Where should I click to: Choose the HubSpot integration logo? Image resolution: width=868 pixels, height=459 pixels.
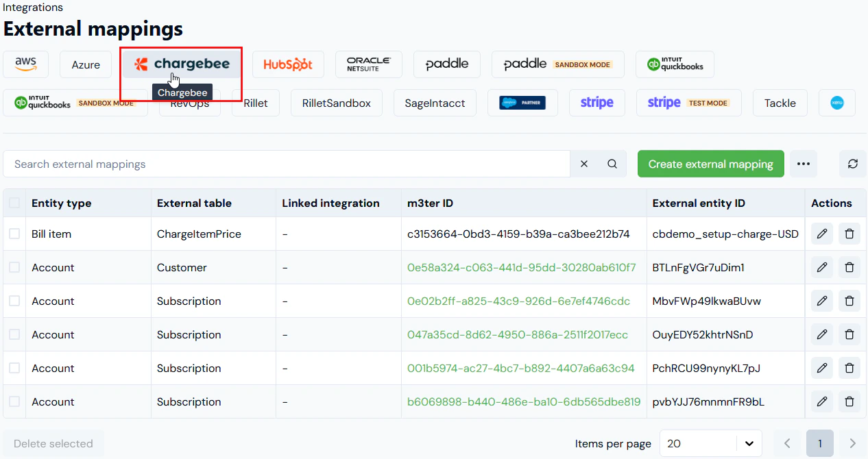(288, 64)
